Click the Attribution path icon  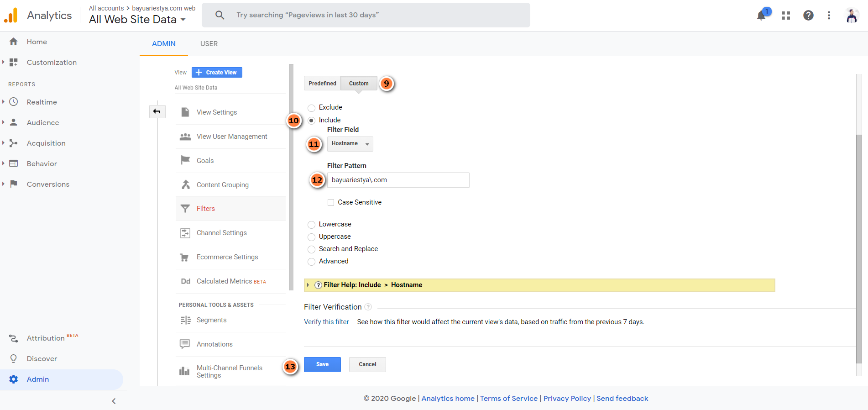tap(14, 338)
